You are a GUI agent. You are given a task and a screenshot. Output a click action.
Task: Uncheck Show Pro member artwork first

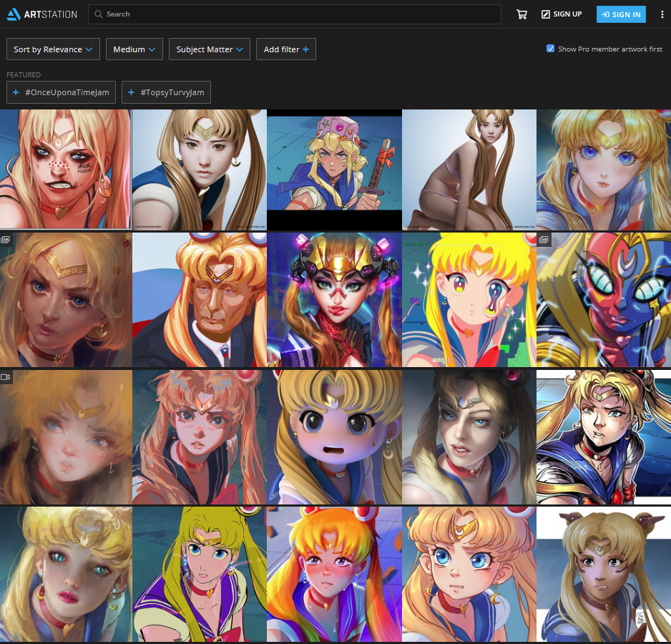coord(550,49)
